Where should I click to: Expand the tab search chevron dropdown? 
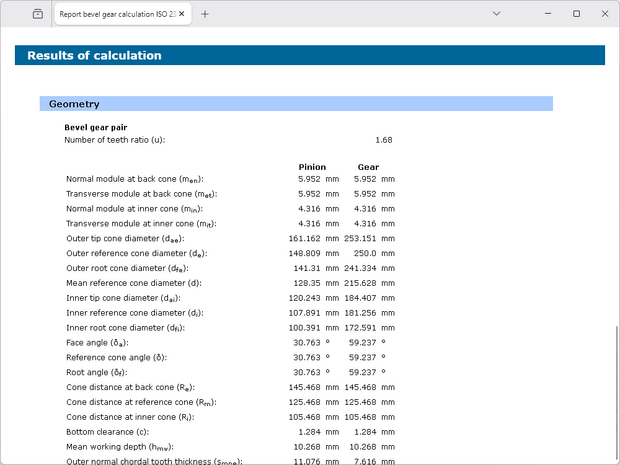coord(497,14)
